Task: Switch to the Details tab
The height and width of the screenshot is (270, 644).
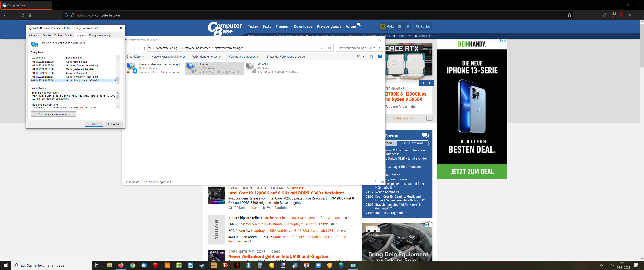Action: point(69,35)
